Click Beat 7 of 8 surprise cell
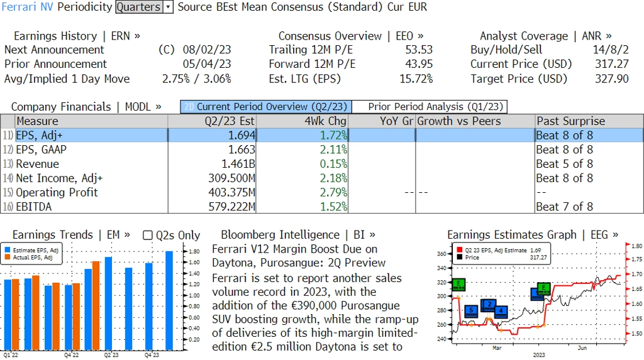Screen dimensions: 644x360 pos(565,207)
